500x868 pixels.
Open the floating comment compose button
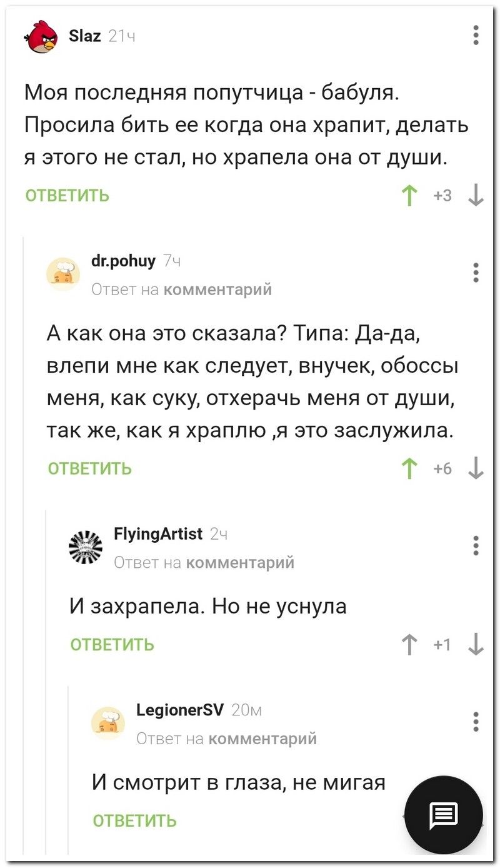pyautogui.click(x=444, y=814)
